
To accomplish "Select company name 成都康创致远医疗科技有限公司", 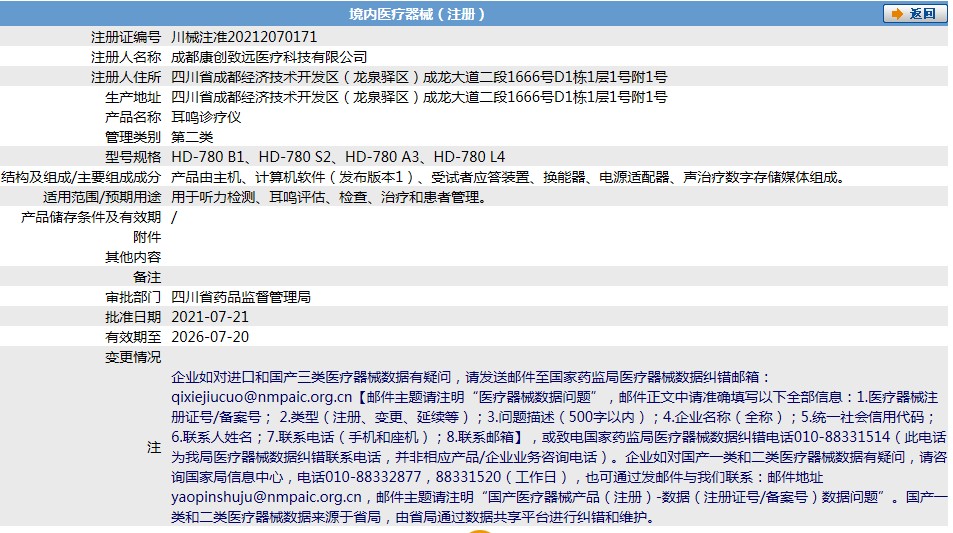I will point(269,57).
